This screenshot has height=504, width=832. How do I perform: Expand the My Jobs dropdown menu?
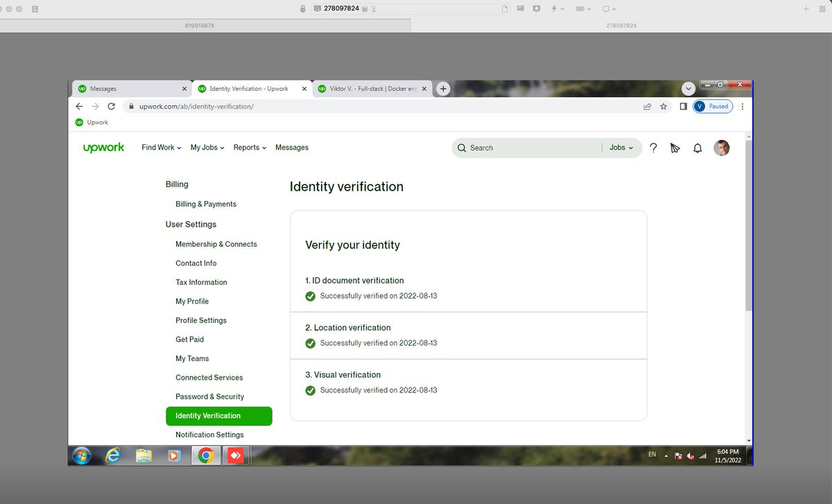click(207, 148)
